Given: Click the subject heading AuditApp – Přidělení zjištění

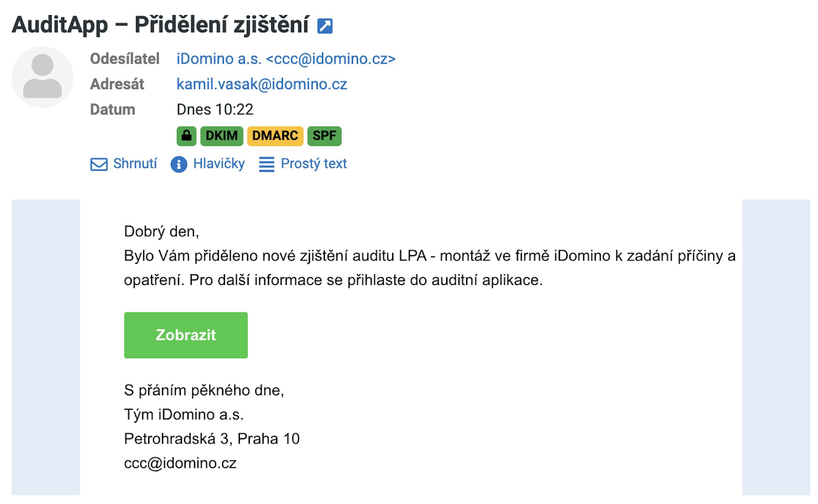Looking at the screenshot, I should (160, 25).
